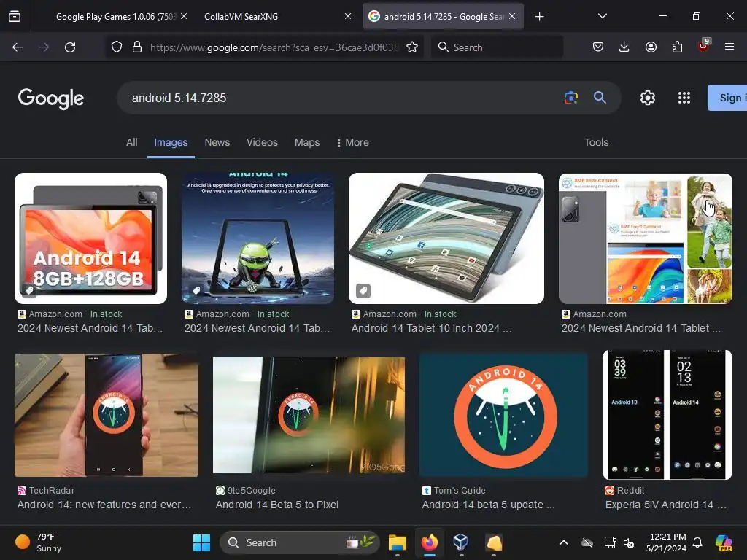This screenshot has height=560, width=747.
Task: Open new browser tab
Action: coord(539,17)
